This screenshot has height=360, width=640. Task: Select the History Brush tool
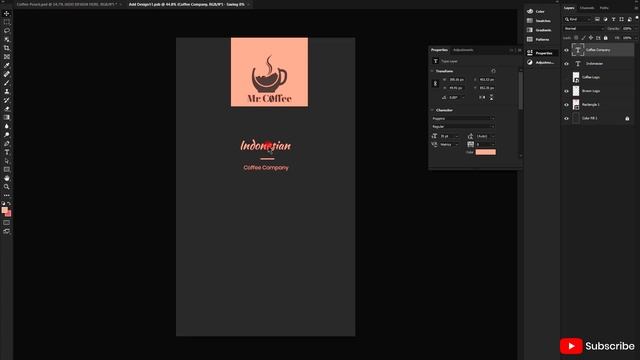tap(7, 100)
